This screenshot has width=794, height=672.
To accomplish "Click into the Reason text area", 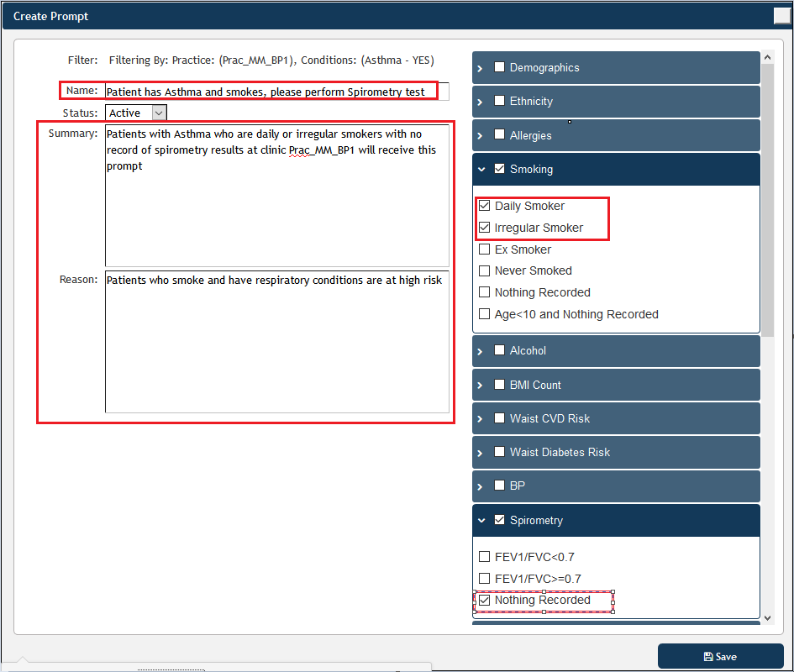I will tap(277, 342).
